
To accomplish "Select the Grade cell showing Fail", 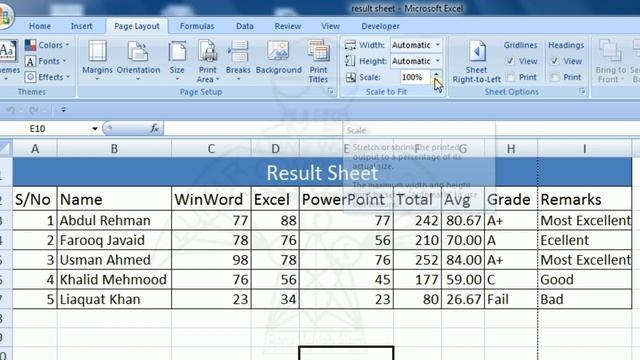I will pyautogui.click(x=511, y=299).
